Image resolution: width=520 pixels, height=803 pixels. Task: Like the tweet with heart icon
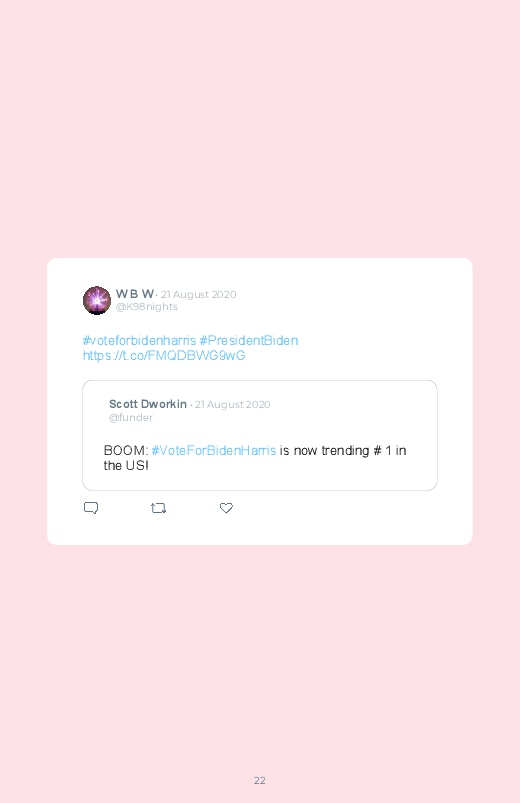click(x=226, y=508)
